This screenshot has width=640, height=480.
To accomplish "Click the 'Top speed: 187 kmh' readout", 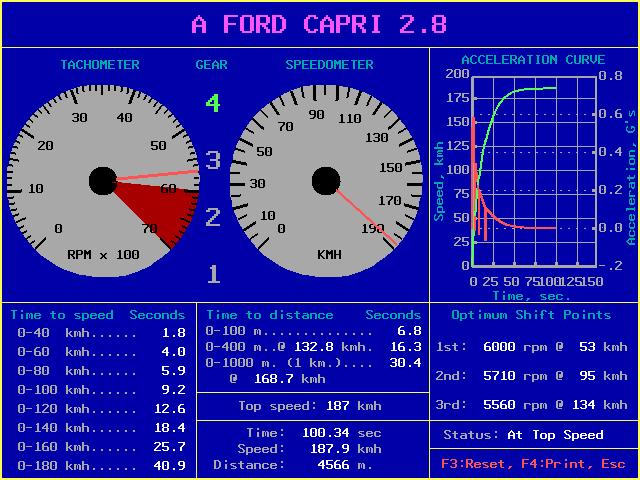I will (310, 406).
